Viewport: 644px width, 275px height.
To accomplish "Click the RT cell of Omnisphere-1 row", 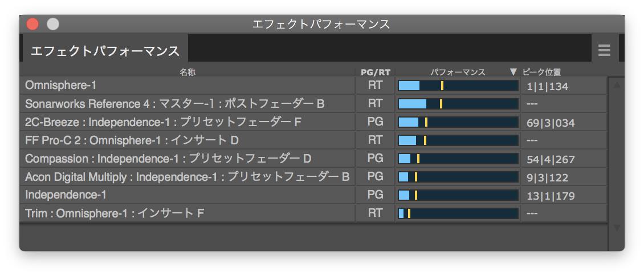I will pyautogui.click(x=376, y=86).
